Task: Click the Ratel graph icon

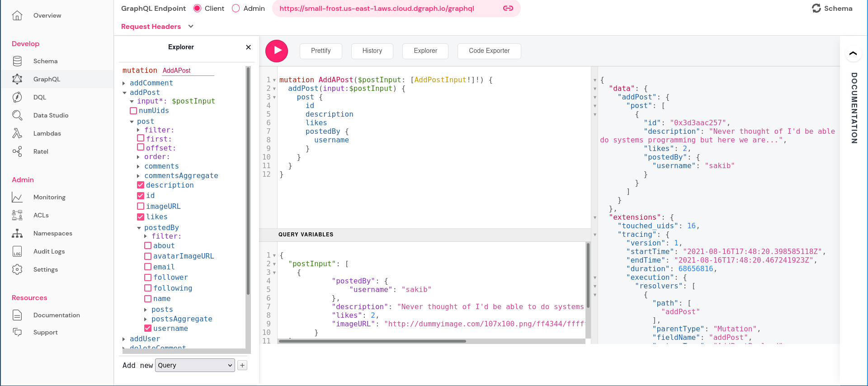Action: tap(17, 151)
